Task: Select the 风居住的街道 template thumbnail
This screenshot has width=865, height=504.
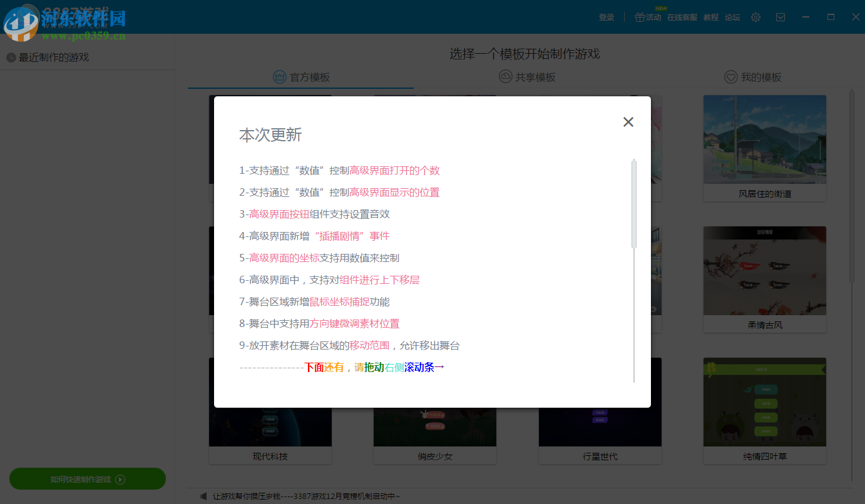Action: (x=764, y=139)
